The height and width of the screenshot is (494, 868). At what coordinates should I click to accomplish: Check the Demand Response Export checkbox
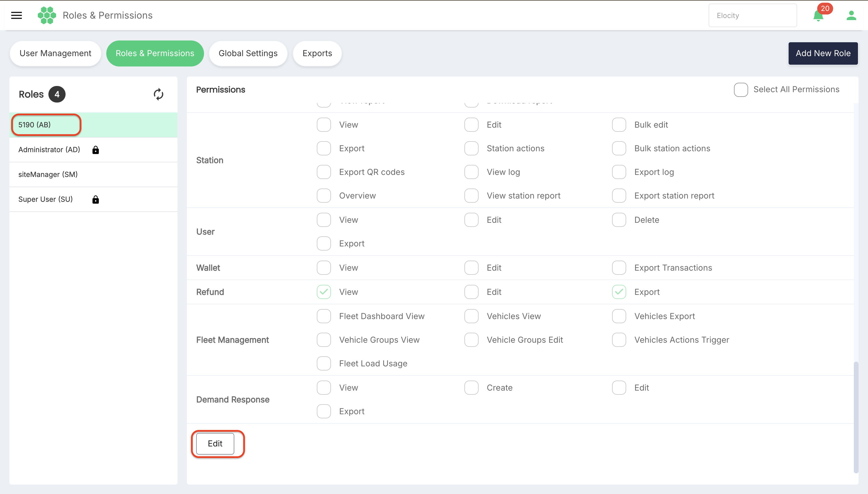click(324, 411)
